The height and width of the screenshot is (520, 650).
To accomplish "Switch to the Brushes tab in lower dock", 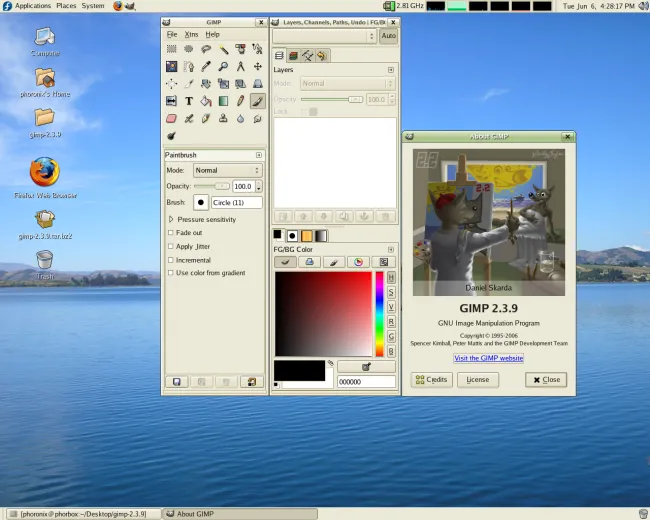I will 292,236.
